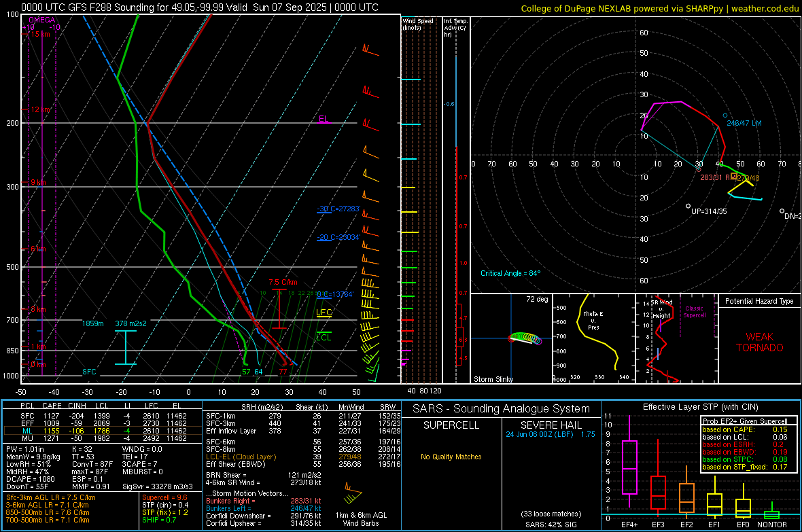802x532 pixels.
Task: Select the EFF parcel row in the table
Action: [103, 423]
